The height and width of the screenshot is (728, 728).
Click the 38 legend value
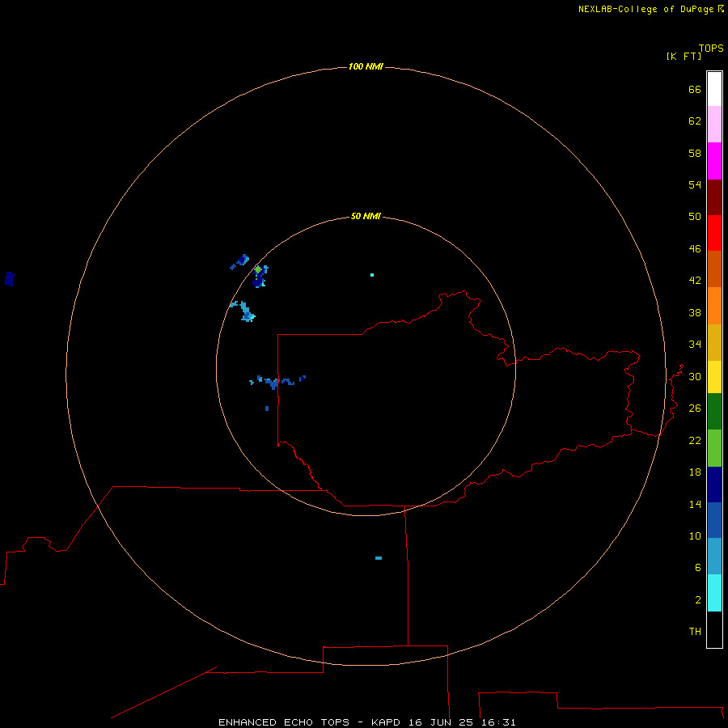pyautogui.click(x=695, y=312)
